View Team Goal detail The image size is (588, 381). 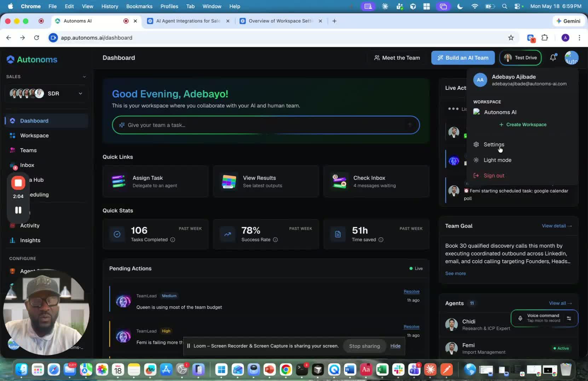point(557,226)
